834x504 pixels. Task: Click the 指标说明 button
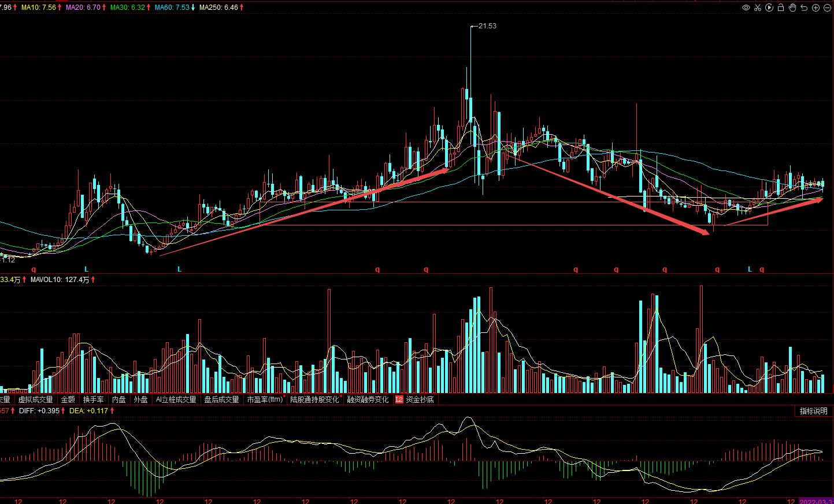(813, 411)
